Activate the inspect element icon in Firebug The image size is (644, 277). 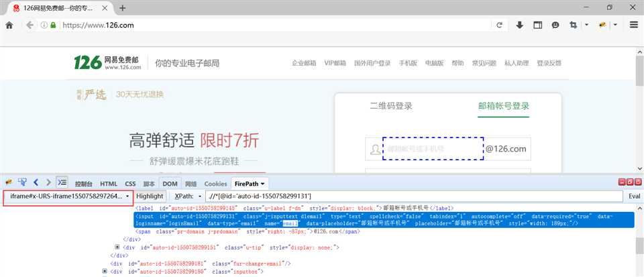click(22, 182)
